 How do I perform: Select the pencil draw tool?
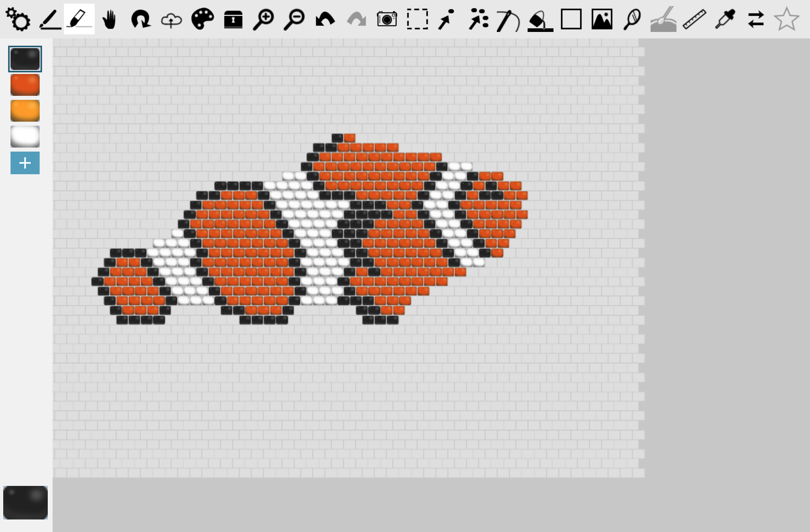click(50, 19)
